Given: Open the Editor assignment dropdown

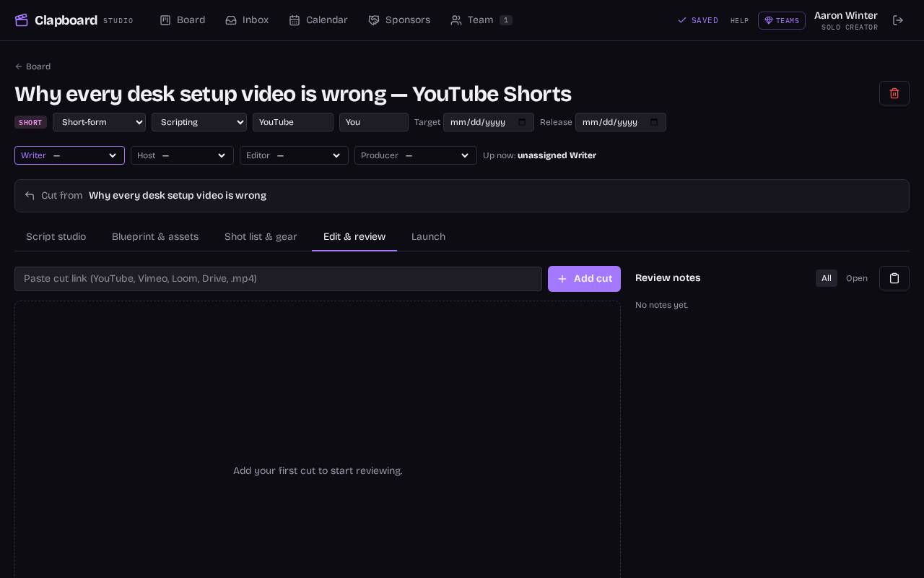Looking at the screenshot, I should [x=294, y=155].
